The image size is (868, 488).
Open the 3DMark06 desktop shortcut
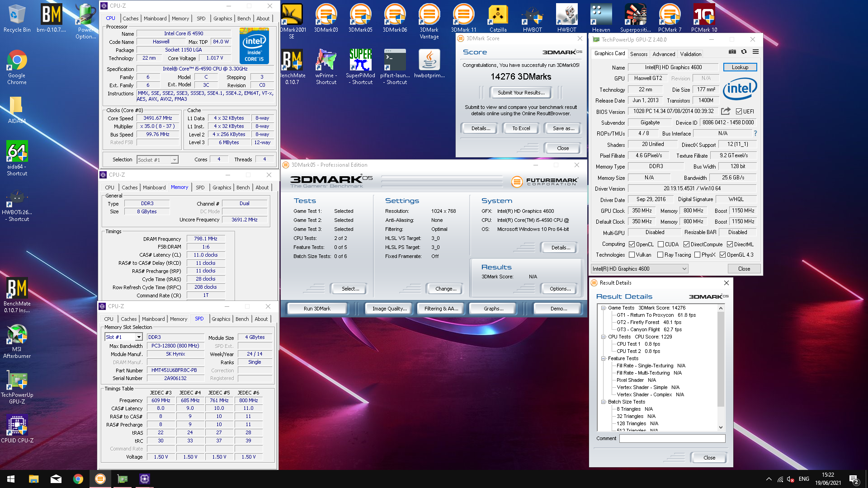click(x=395, y=18)
